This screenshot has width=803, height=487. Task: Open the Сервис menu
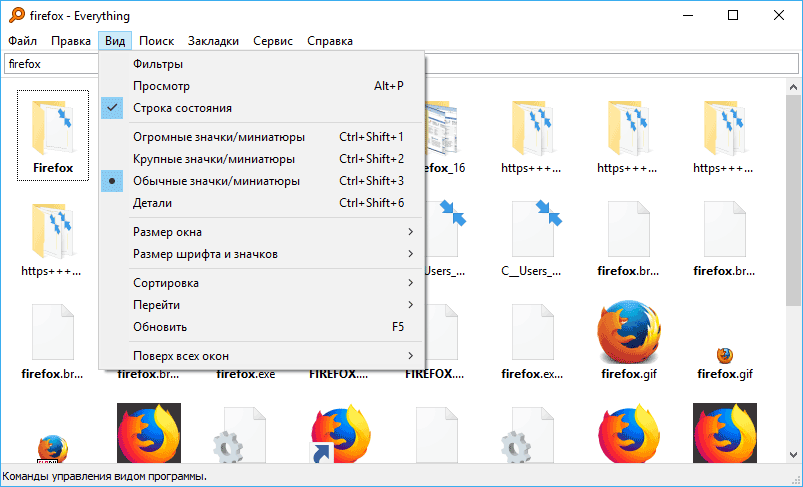[273, 41]
